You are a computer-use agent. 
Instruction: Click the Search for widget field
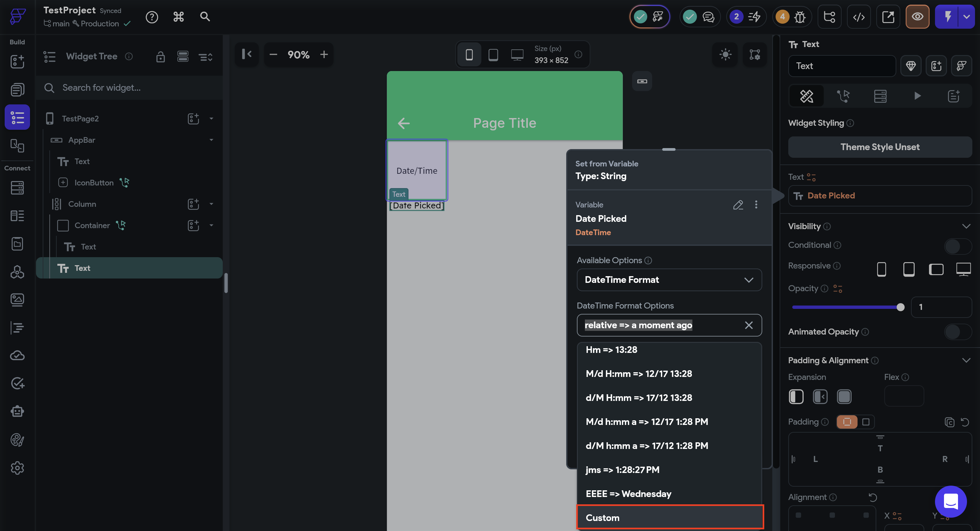tap(129, 88)
